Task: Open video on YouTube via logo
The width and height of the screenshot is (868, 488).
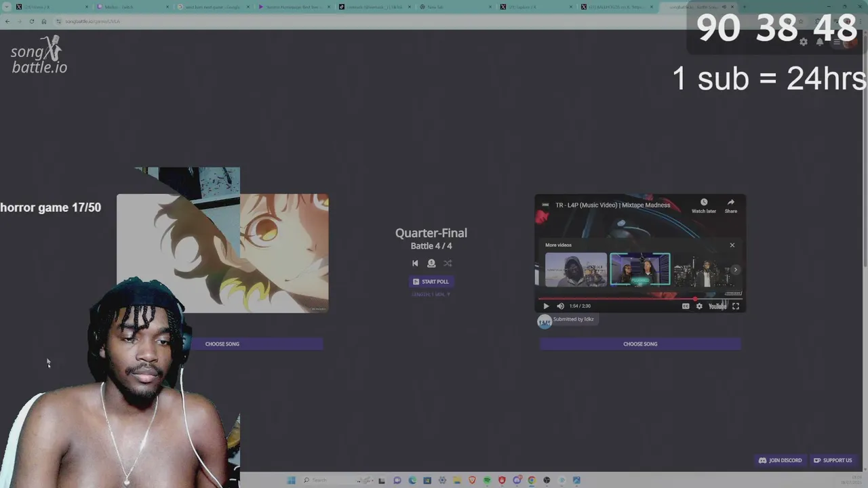Action: [717, 306]
